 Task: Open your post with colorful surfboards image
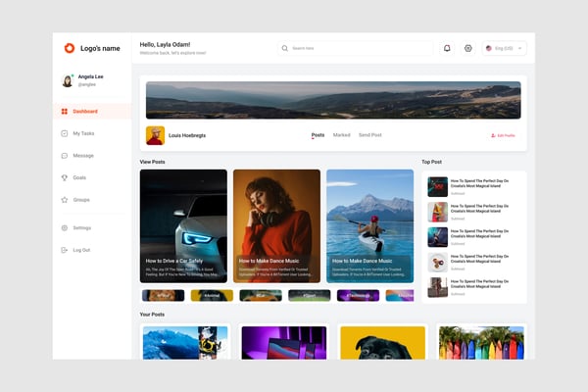pos(481,343)
